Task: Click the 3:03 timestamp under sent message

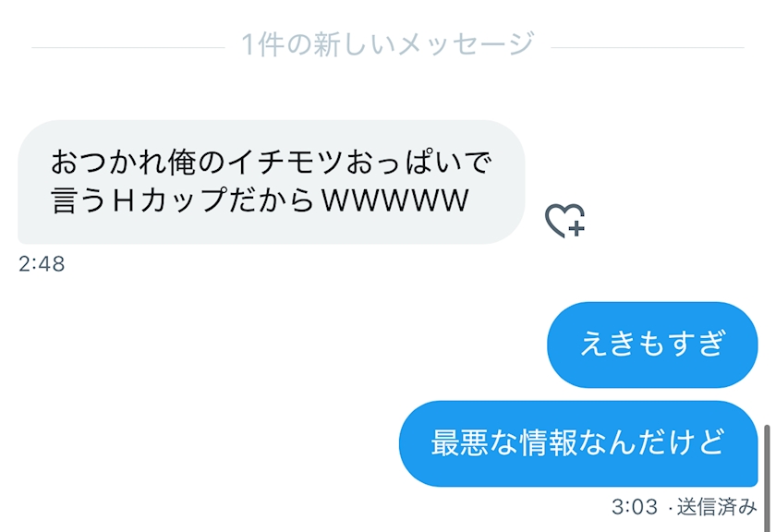Action: [x=635, y=507]
